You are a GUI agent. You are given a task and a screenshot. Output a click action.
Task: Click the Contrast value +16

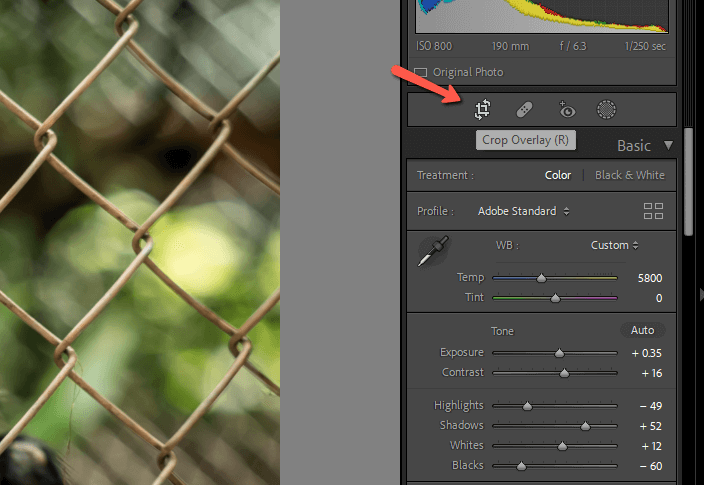[651, 373]
